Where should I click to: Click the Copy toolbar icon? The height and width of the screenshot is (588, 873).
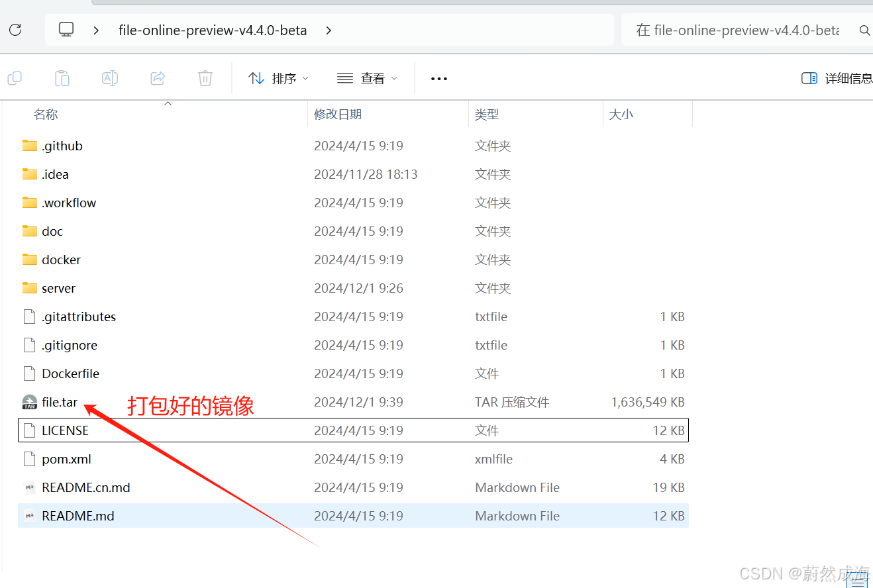point(15,78)
